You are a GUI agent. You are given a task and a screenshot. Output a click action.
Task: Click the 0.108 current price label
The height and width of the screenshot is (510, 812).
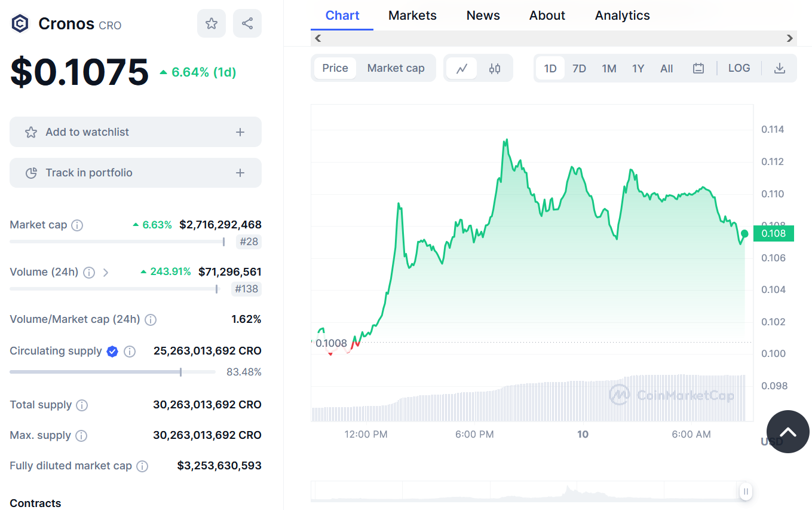click(774, 233)
